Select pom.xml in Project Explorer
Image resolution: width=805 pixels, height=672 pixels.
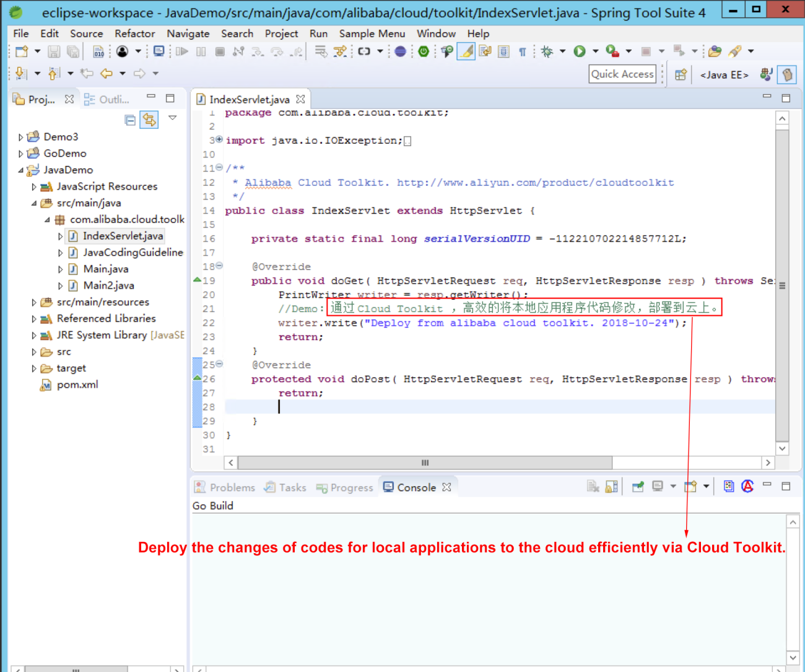tap(77, 385)
